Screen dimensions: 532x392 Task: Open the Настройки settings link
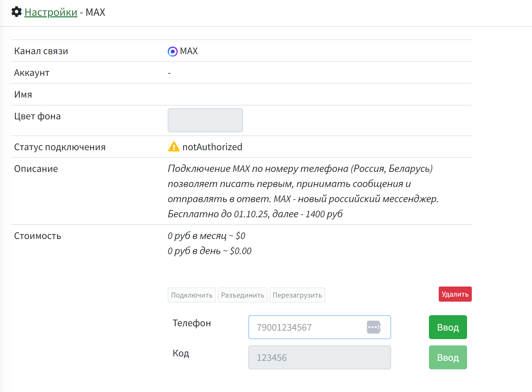coord(51,12)
